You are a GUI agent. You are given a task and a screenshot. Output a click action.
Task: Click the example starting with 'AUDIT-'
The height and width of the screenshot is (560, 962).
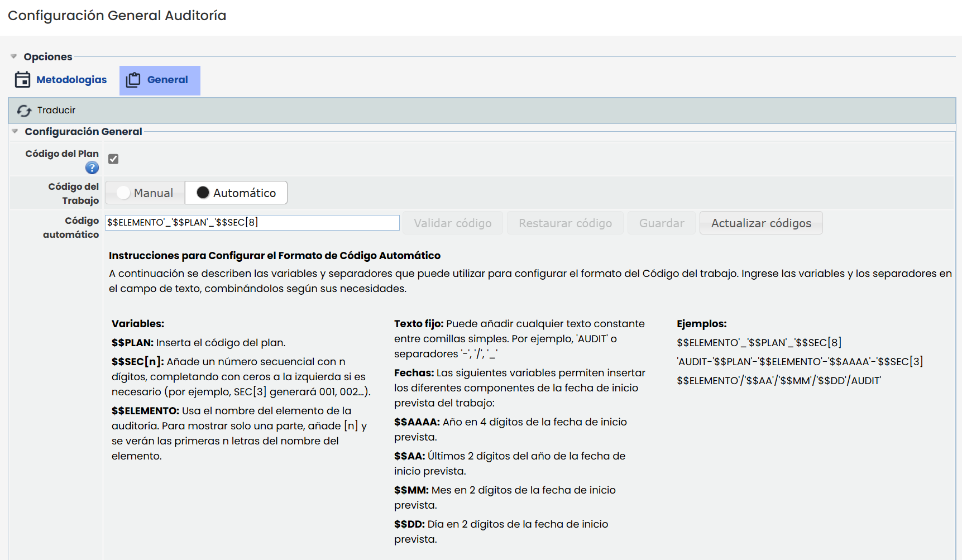(x=800, y=361)
